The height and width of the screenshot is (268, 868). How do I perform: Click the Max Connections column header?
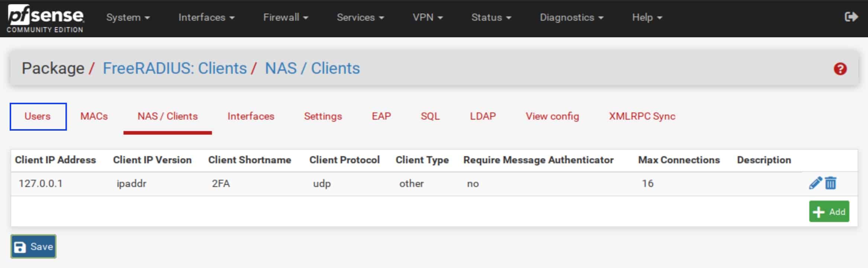(x=679, y=160)
